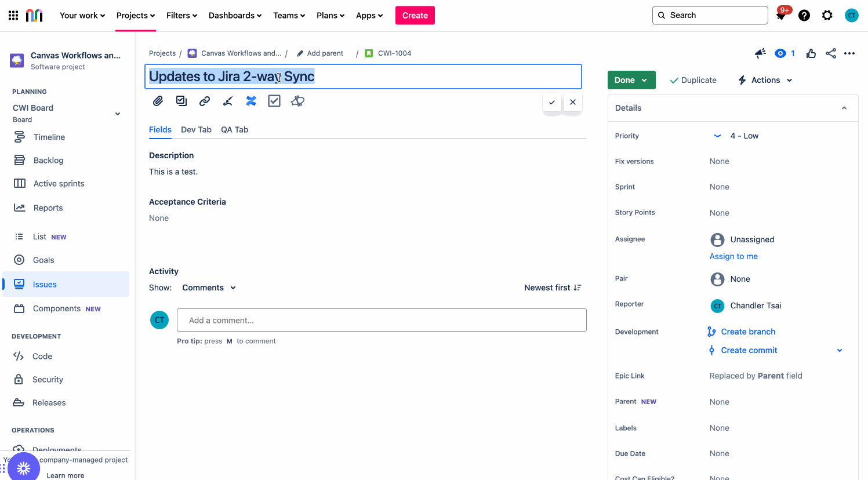Screen dimensions: 868x480
Task: Open Issues in sidebar
Action: 66,284
